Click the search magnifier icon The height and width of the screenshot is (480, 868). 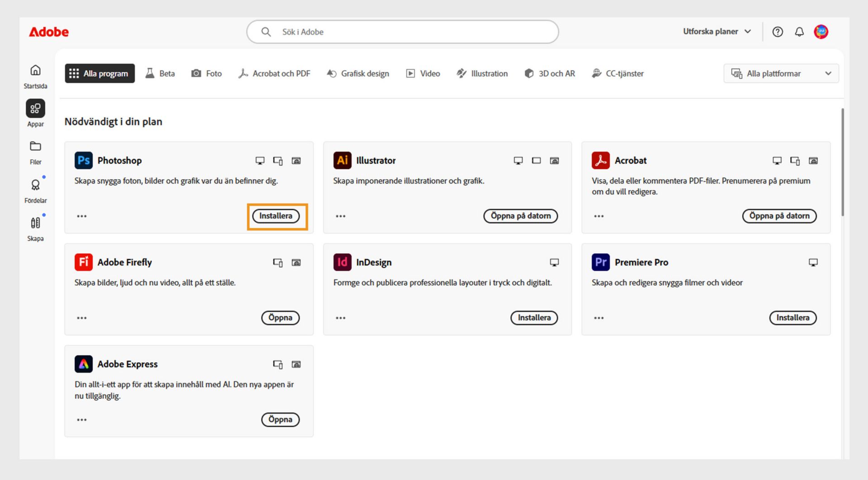(266, 32)
